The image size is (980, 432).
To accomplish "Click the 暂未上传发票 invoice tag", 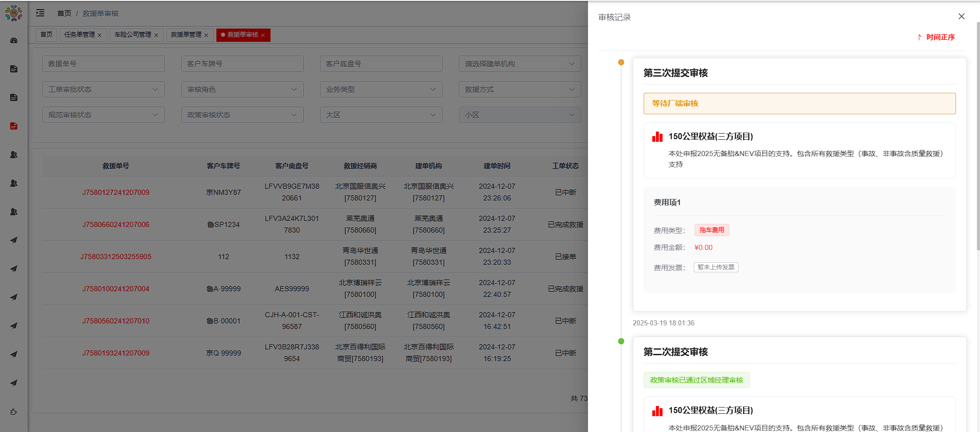I will point(716,267).
